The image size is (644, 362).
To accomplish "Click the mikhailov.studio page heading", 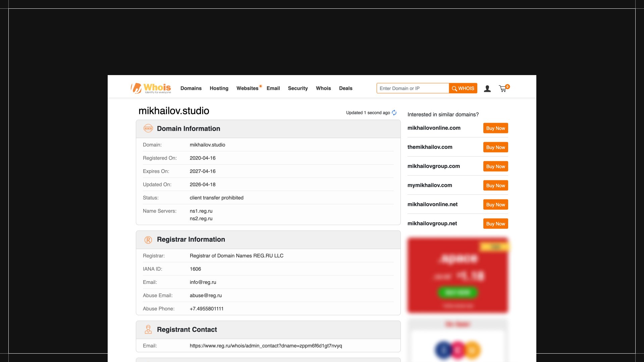I will tap(174, 111).
